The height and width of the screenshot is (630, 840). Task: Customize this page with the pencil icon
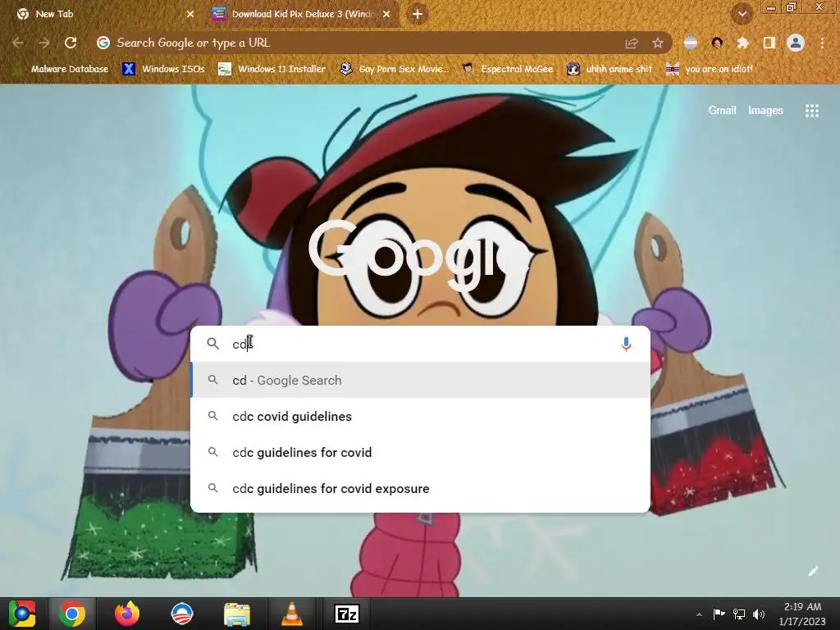813,571
